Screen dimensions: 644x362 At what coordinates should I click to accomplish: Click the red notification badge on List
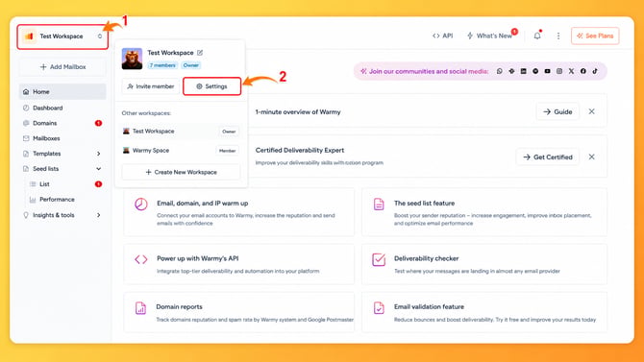coord(98,184)
